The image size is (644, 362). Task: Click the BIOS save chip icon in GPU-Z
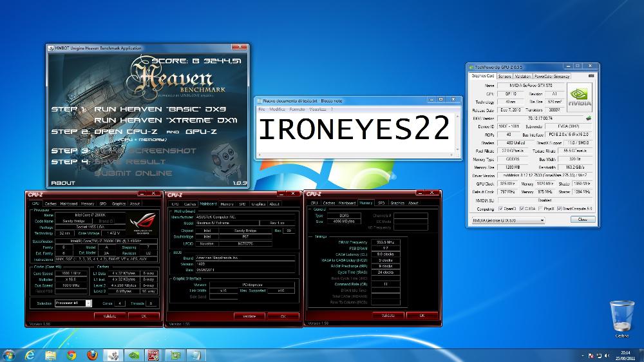click(x=589, y=119)
